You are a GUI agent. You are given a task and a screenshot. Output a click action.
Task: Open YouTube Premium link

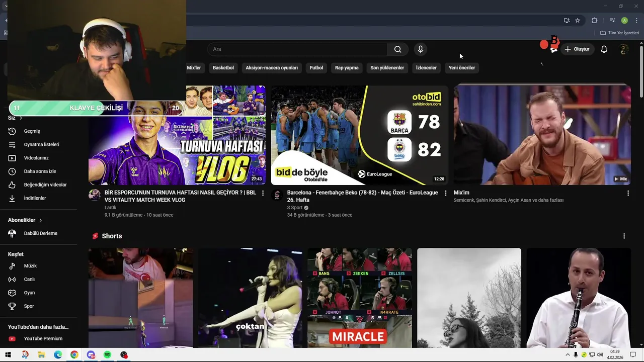pos(42,339)
